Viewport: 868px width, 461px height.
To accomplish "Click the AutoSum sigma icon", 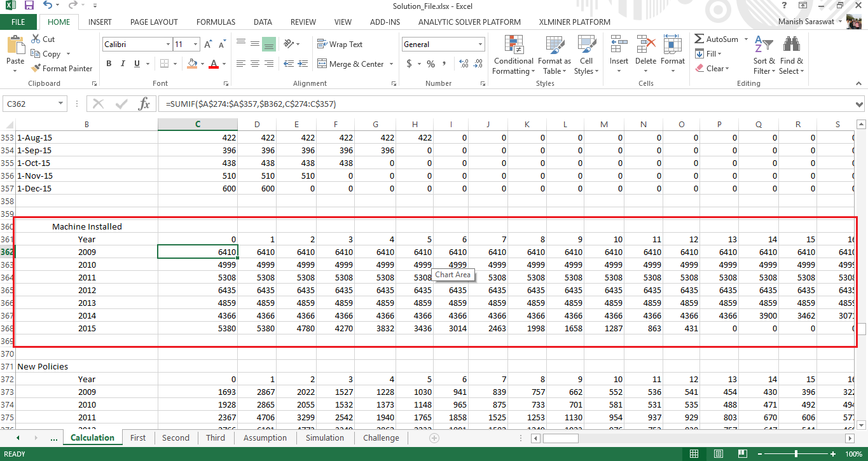I will [x=699, y=39].
